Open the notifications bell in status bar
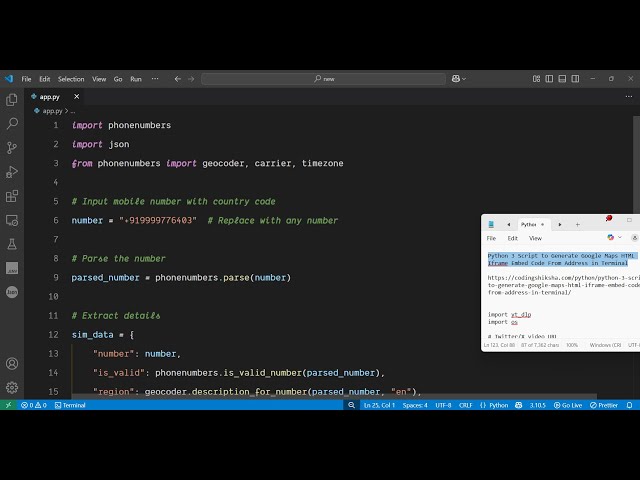Screen dimensions: 640x480 click(629, 405)
